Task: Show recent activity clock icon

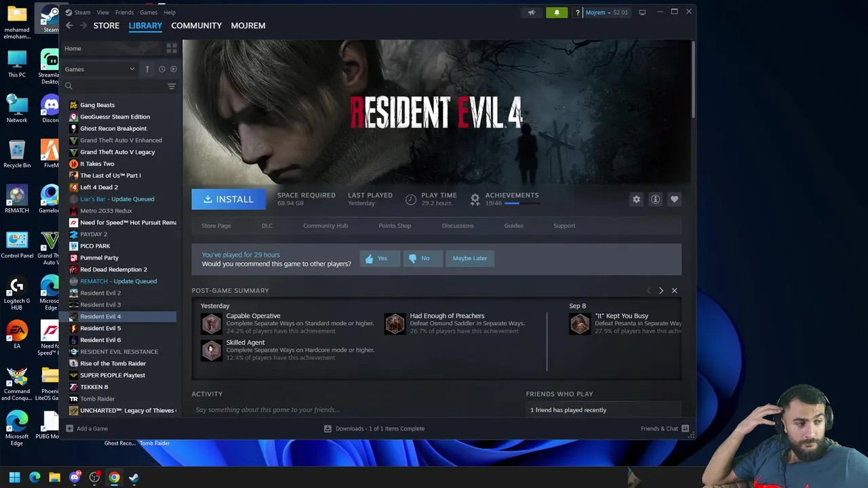Action: tap(161, 69)
